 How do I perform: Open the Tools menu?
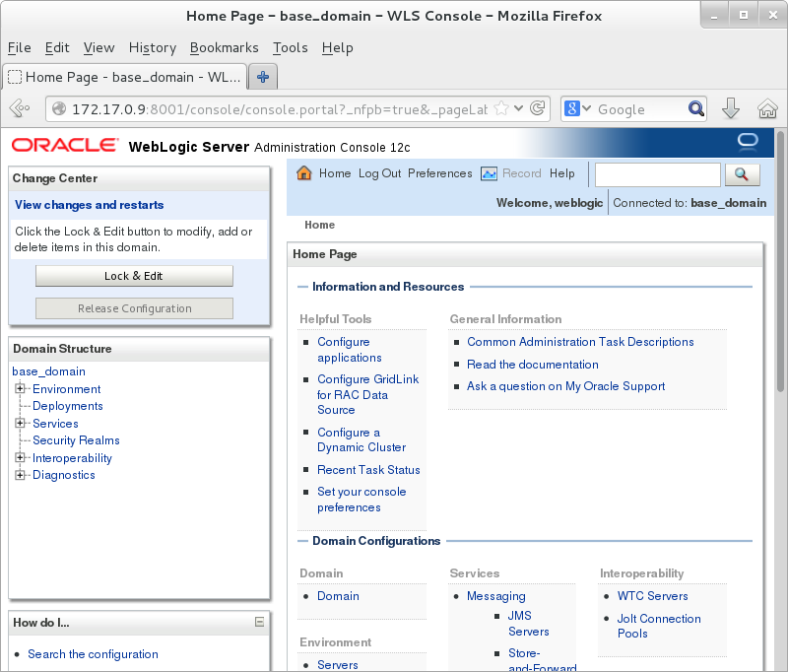point(290,47)
